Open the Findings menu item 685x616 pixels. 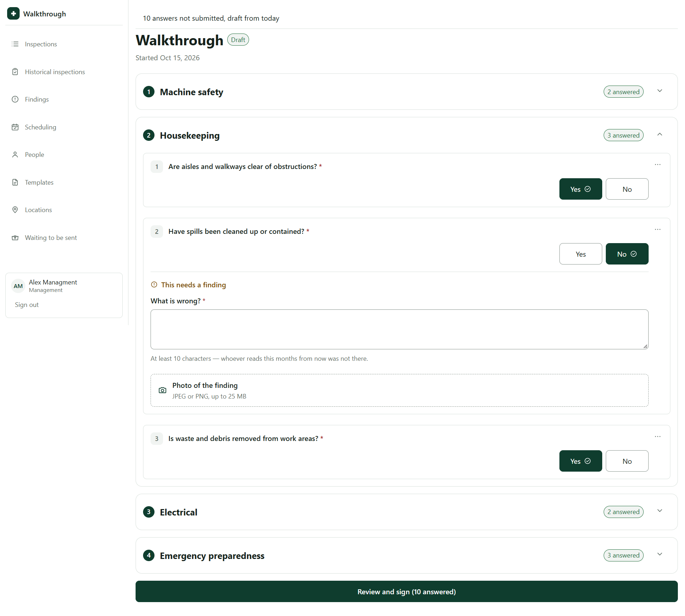pyautogui.click(x=64, y=99)
